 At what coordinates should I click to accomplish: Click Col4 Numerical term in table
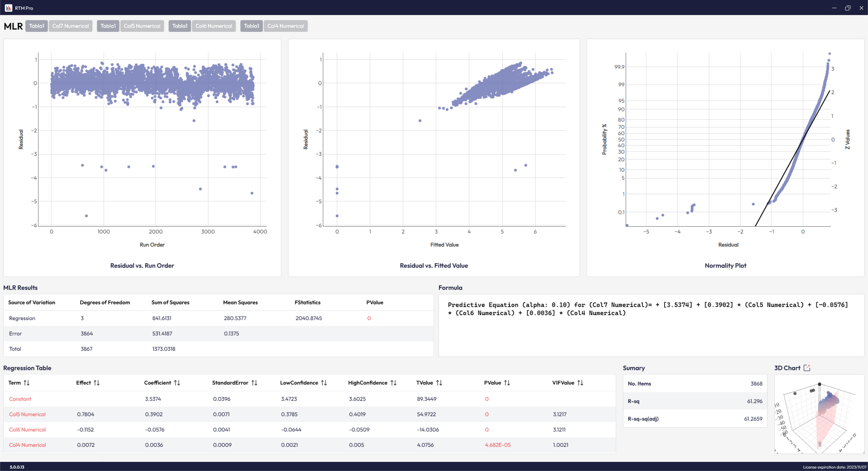pos(27,445)
